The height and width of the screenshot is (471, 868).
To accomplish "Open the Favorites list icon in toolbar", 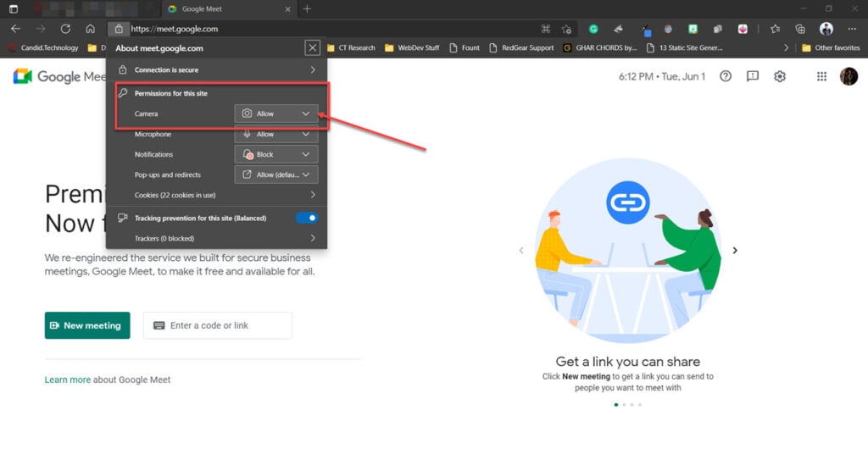I will 775,29.
